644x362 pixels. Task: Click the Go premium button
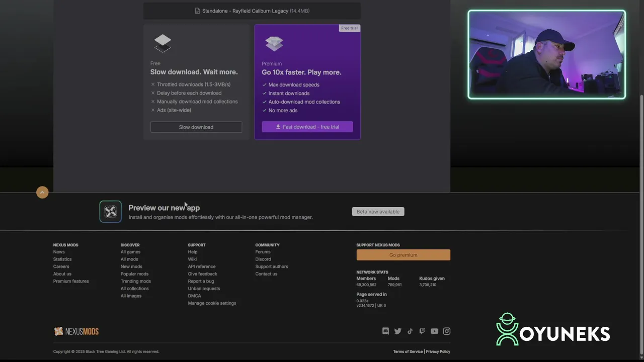tap(404, 255)
